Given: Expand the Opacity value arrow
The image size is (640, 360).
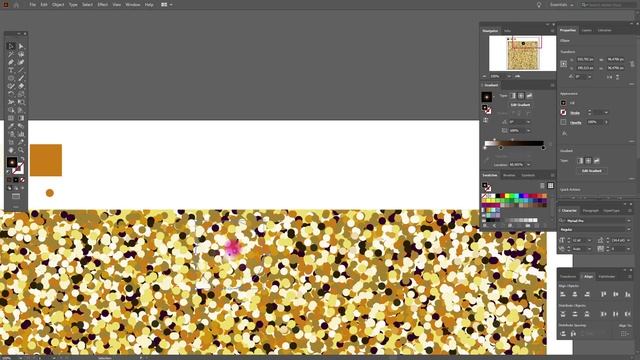Looking at the screenshot, I should point(606,122).
